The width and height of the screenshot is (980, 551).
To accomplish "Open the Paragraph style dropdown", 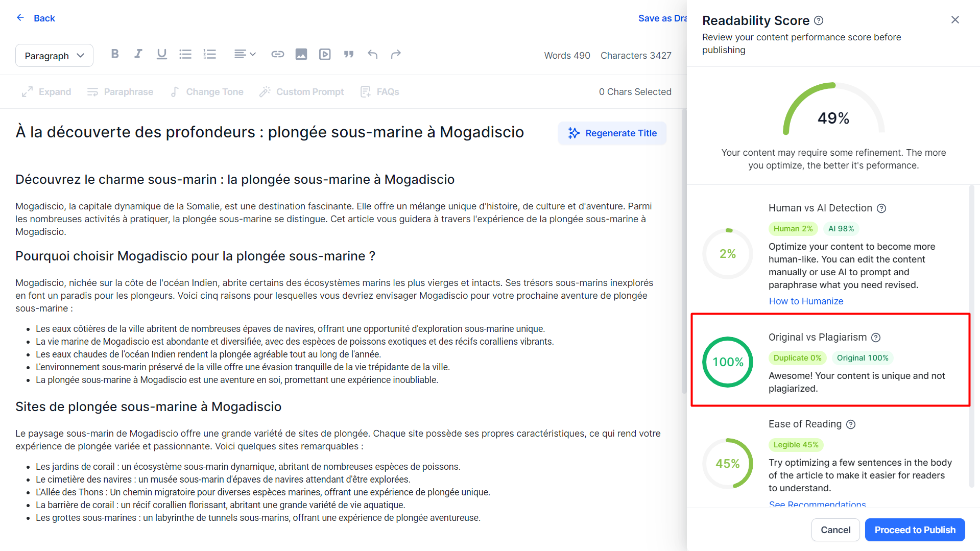I will coord(54,56).
